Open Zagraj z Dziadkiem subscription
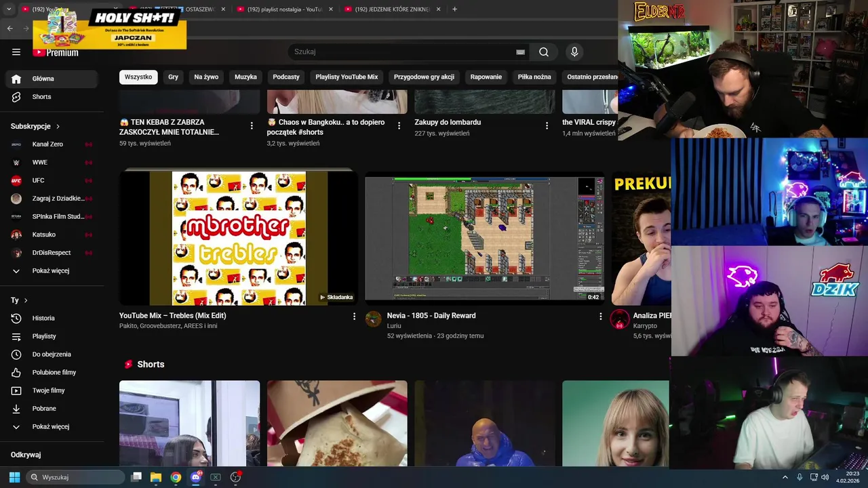The height and width of the screenshot is (488, 868). click(52, 199)
